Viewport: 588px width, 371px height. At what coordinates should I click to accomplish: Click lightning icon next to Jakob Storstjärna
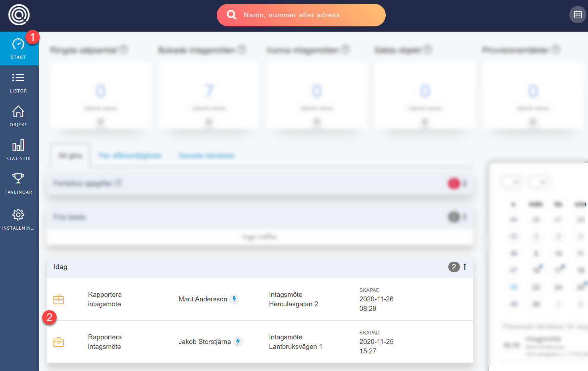click(x=238, y=342)
